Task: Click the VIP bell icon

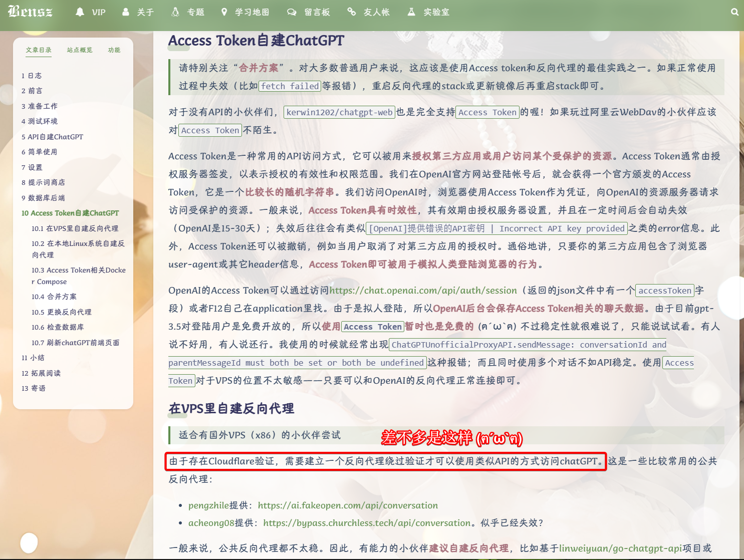Action: (x=80, y=12)
